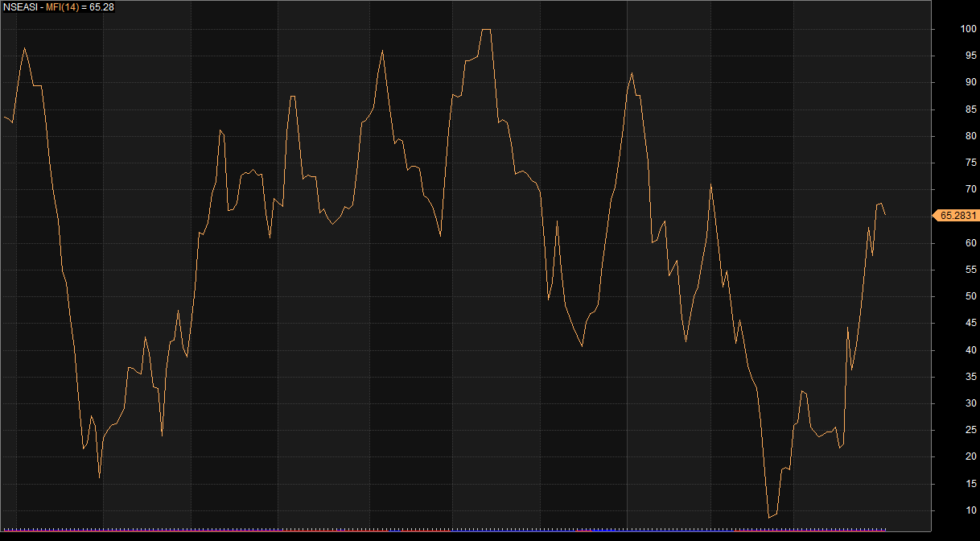980x541 pixels.
Task: Click the 50 label on the y-axis
Action: coord(969,297)
